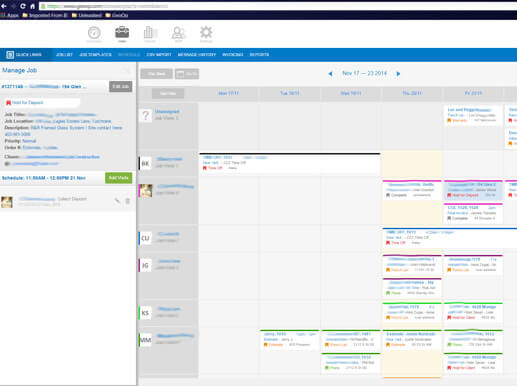Reload page with browser refresh icon
The height and width of the screenshot is (386, 517).
pyautogui.click(x=23, y=6)
